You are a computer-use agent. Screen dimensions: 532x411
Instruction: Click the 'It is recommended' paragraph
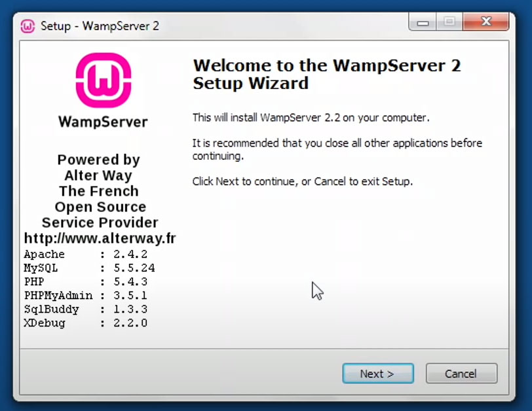pyautogui.click(x=337, y=149)
